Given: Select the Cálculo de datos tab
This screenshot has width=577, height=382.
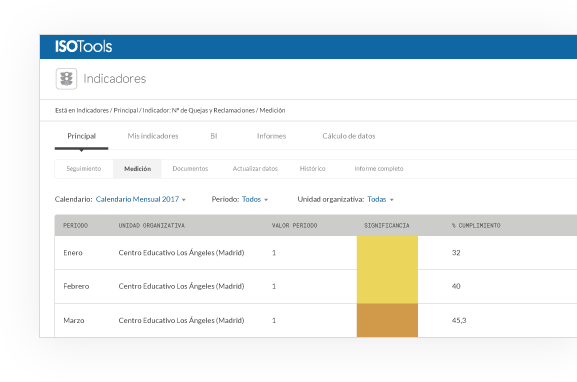Looking at the screenshot, I should (x=348, y=136).
